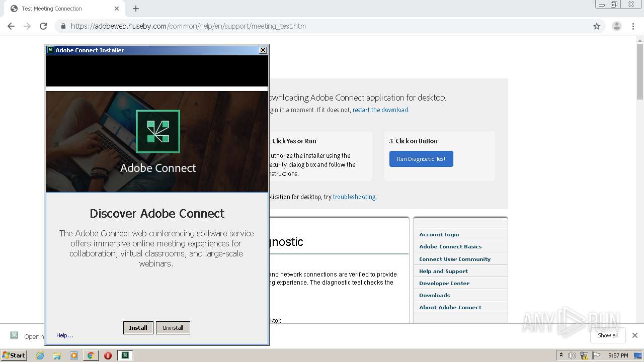Go back in Chrome browser
Screen dimensions: 644x362
(11, 26)
